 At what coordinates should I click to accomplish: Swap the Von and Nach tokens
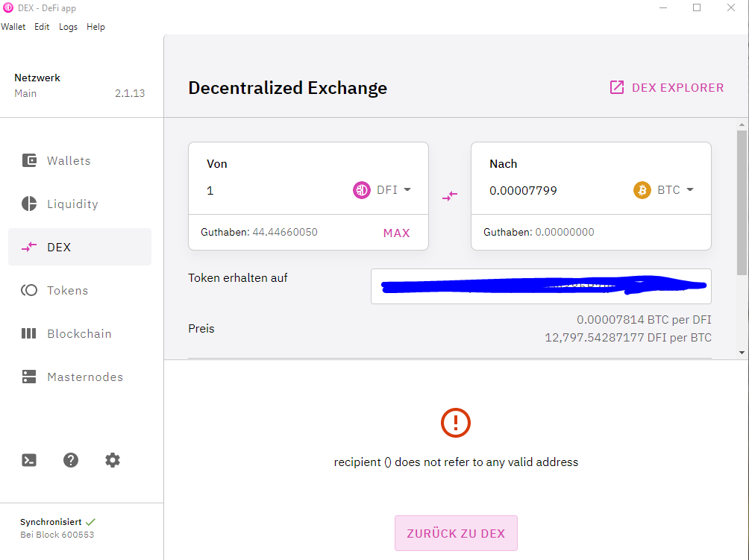click(450, 195)
